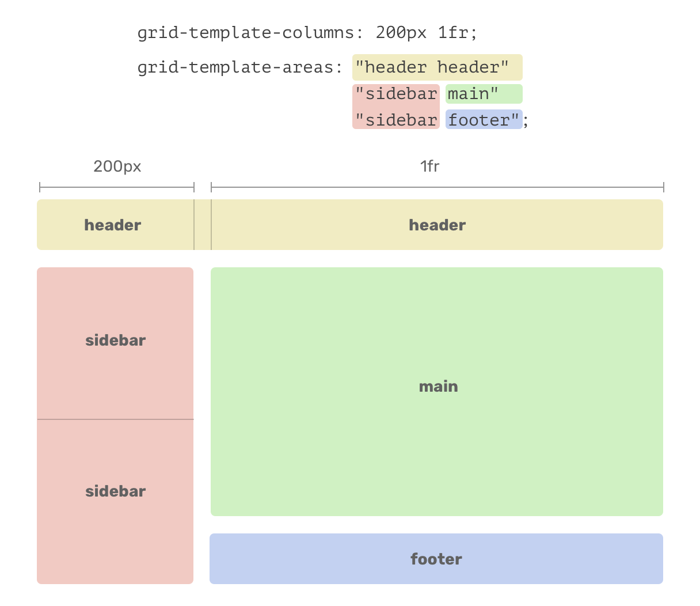Viewport: 700px width, 606px height.
Task: Click the smaller header block in the left column
Action: [112, 225]
